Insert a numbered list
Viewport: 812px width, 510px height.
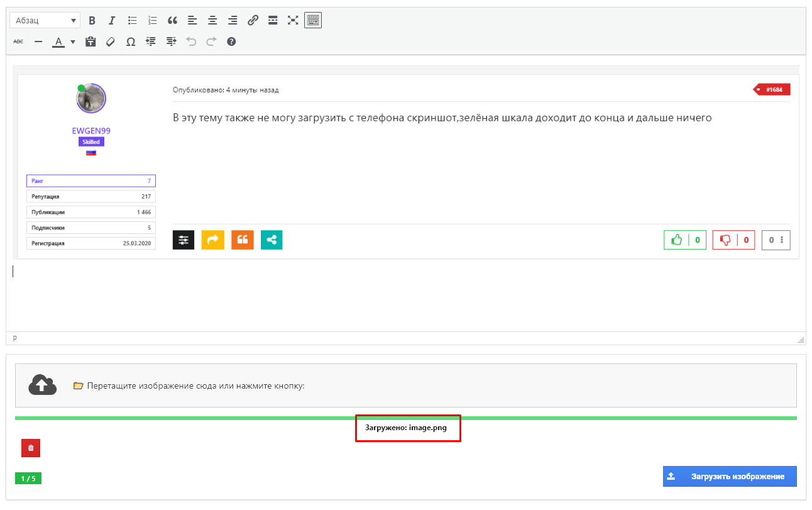tap(152, 20)
